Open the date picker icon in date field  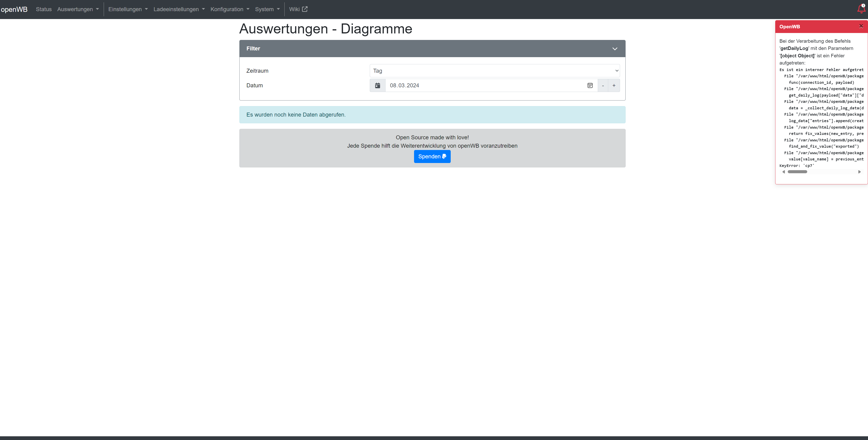tap(590, 86)
